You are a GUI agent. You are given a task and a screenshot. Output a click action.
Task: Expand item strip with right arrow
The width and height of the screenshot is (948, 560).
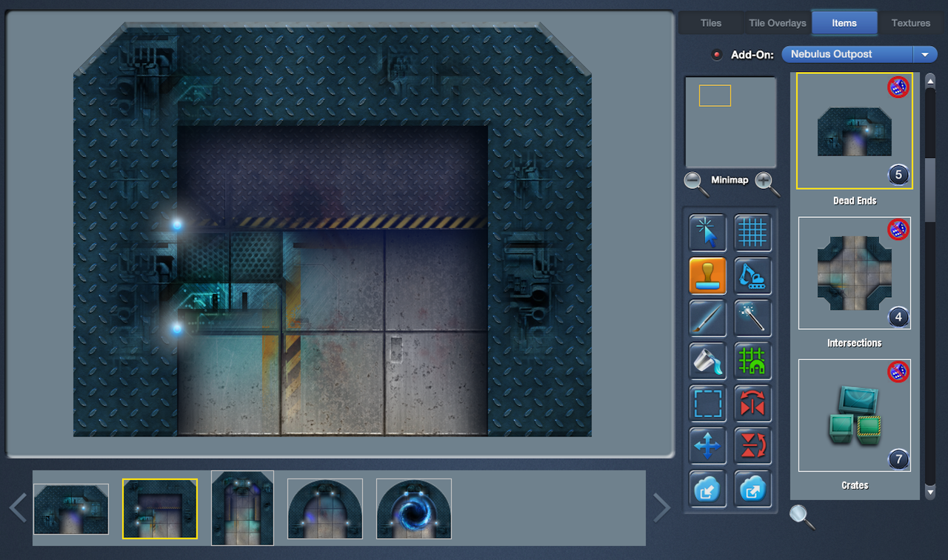coord(661,508)
